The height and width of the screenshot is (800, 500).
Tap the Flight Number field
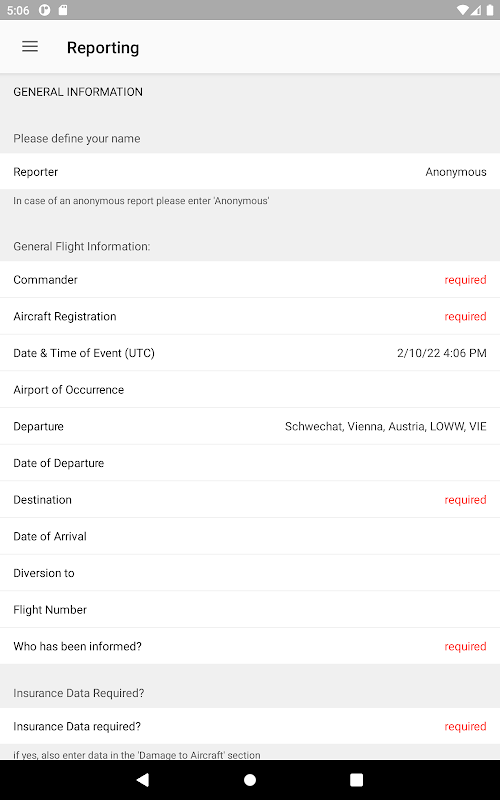[x=250, y=610]
